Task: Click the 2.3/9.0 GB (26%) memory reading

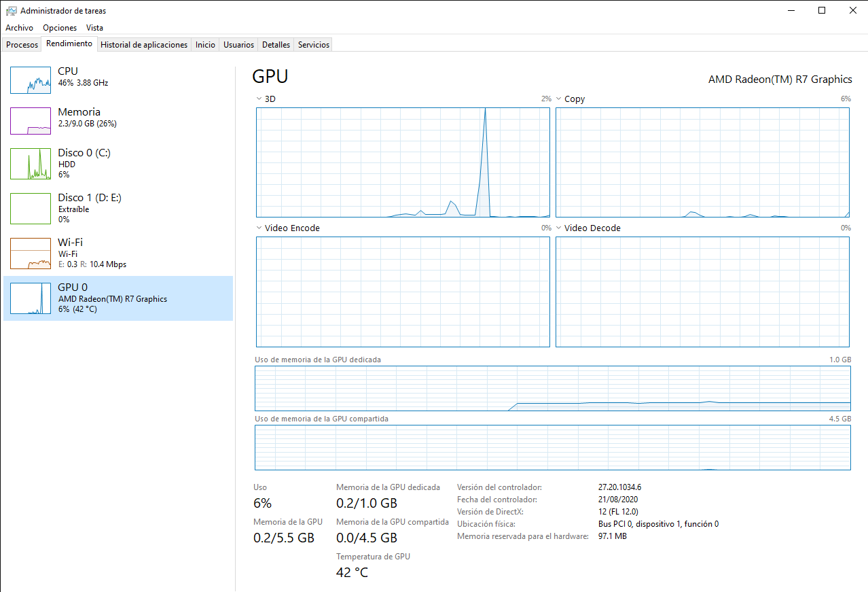Action: tap(88, 124)
